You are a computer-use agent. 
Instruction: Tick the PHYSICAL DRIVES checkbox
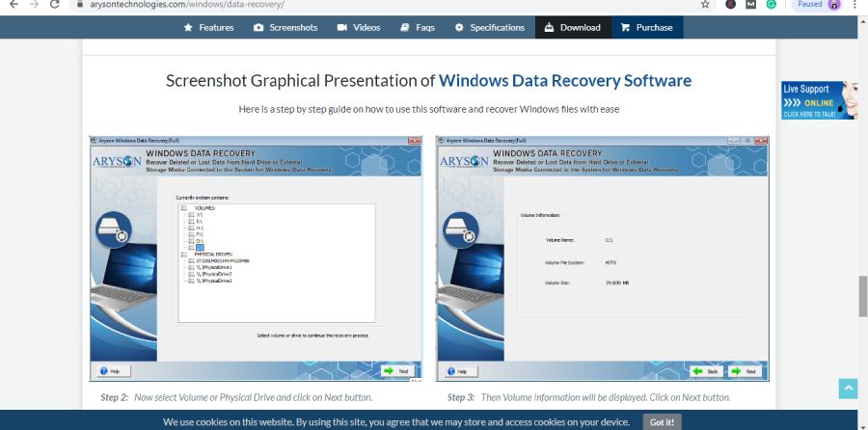[184, 254]
